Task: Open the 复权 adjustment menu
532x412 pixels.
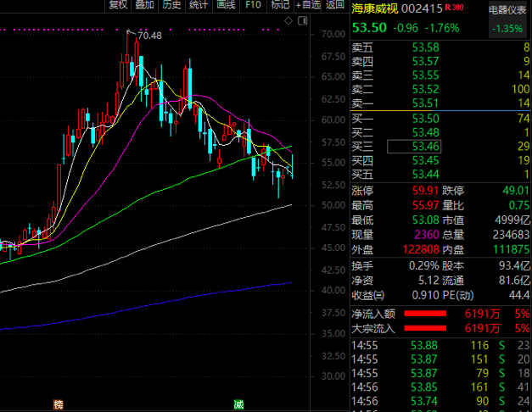Action: coord(118,5)
